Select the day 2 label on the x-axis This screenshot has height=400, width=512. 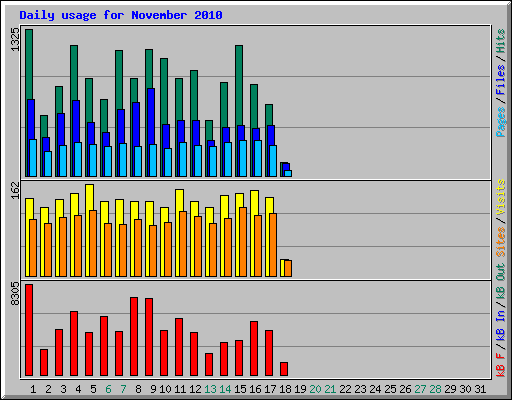(48, 389)
